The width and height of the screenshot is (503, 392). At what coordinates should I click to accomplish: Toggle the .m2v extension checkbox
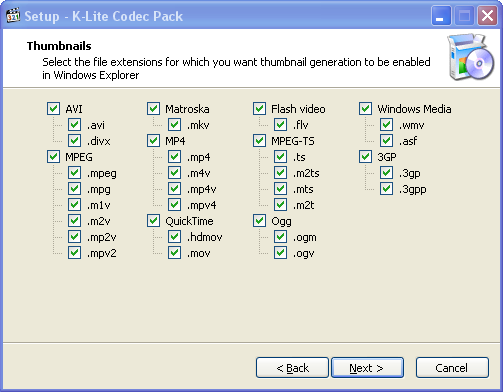coord(74,221)
